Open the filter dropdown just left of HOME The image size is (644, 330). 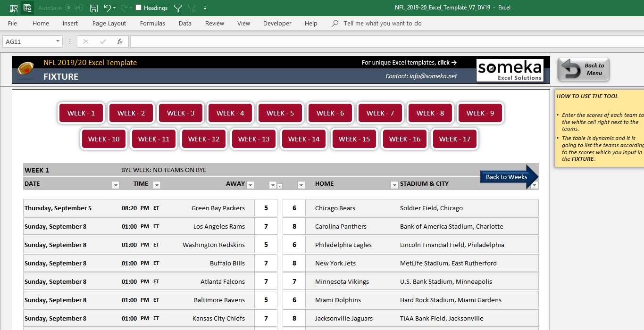coord(301,185)
